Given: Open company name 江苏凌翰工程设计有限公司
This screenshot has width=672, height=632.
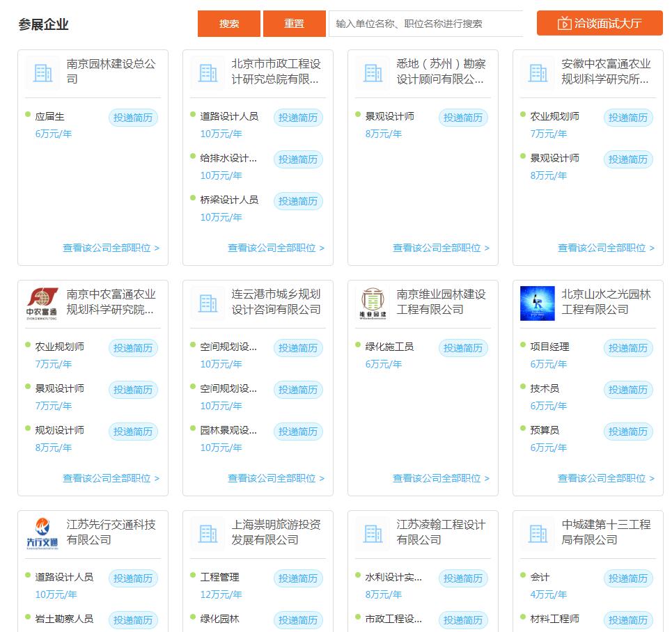Looking at the screenshot, I should [441, 532].
